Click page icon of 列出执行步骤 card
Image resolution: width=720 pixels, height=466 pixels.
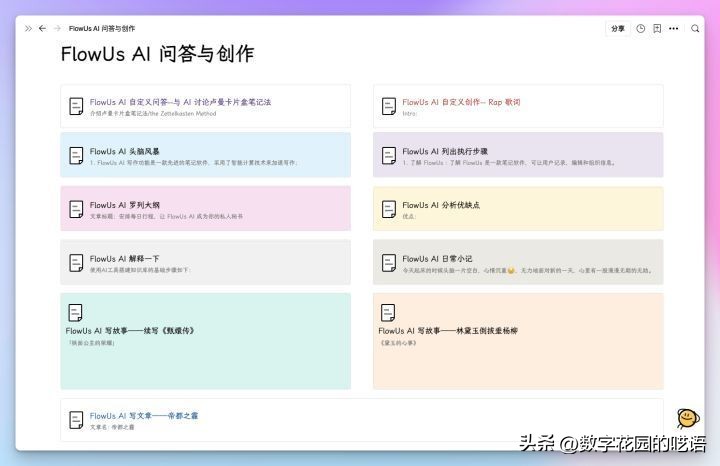point(388,156)
